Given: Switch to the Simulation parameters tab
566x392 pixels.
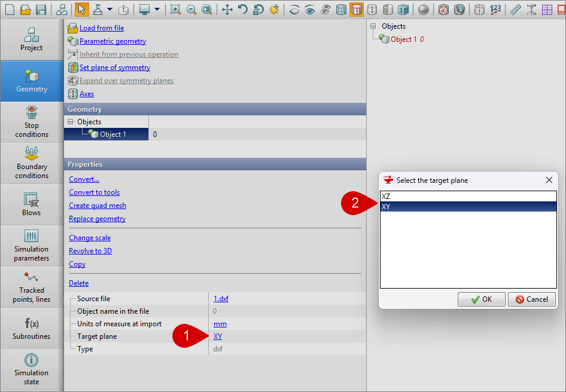Looking at the screenshot, I should (32, 245).
